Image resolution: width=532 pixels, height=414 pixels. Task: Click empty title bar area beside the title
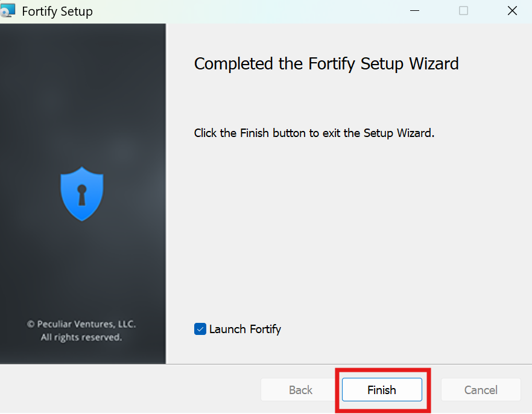click(241, 11)
